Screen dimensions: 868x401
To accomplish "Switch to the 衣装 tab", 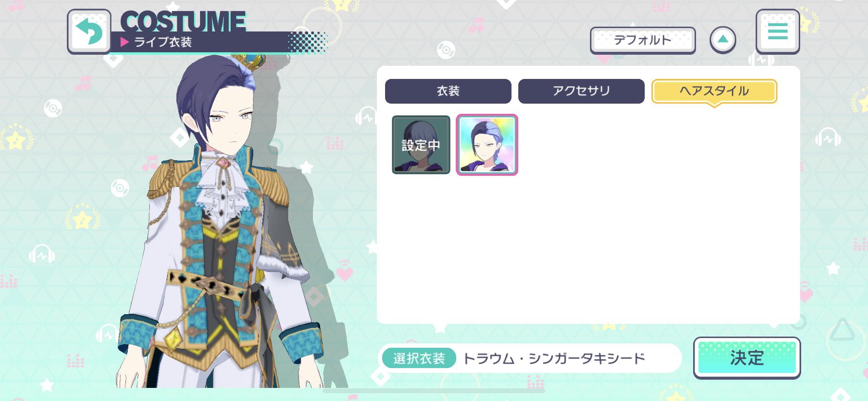I will [x=448, y=91].
